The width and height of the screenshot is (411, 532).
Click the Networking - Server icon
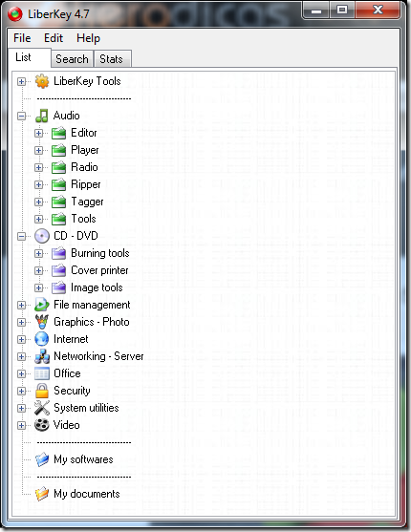[42, 356]
